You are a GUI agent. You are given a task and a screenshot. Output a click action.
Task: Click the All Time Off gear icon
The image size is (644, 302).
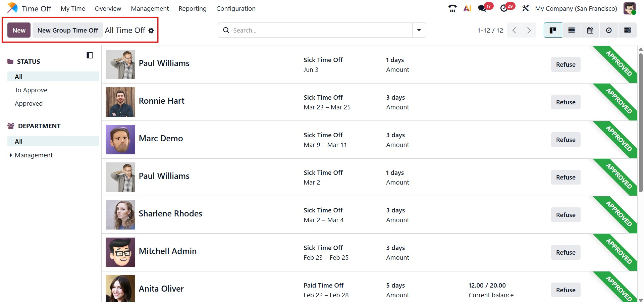click(151, 31)
